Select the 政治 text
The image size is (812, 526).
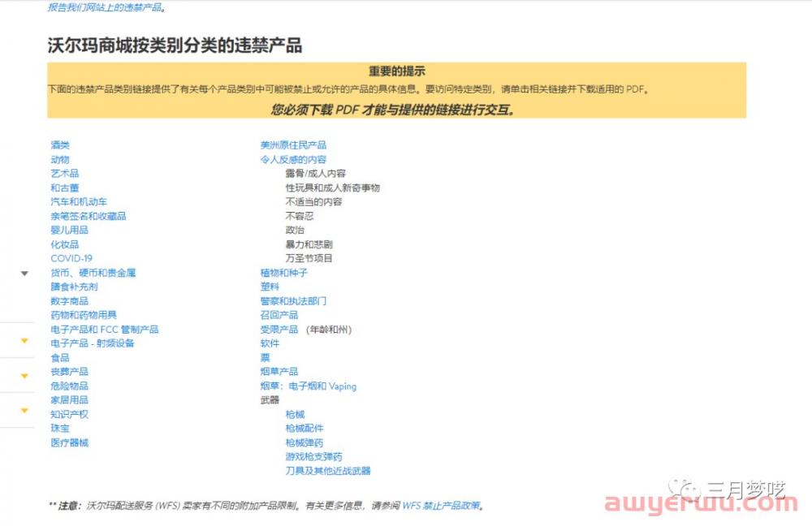pos(295,230)
